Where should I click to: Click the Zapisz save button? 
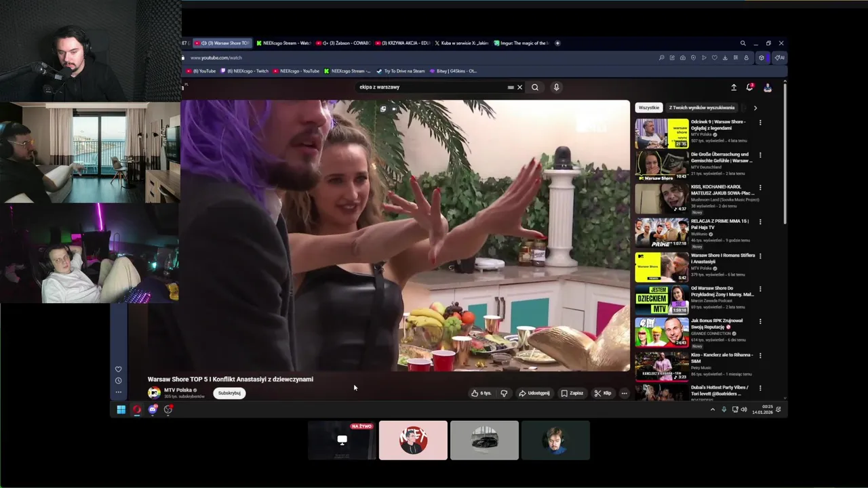click(572, 393)
